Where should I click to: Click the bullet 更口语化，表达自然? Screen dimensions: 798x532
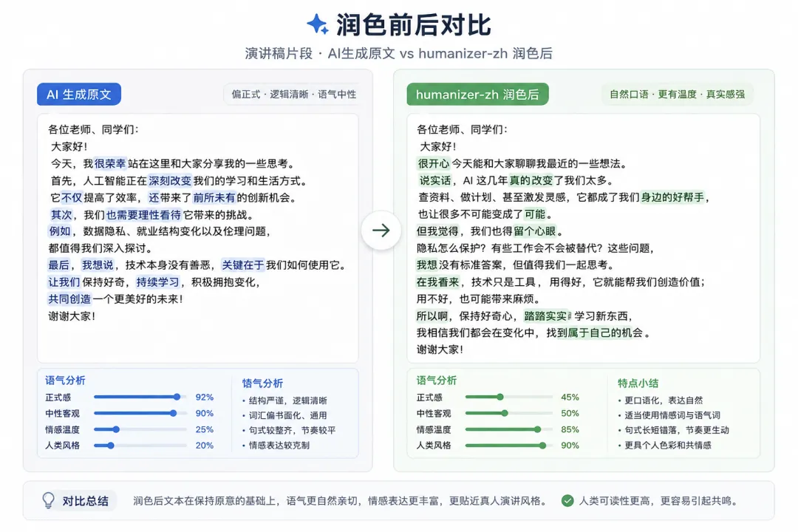click(x=660, y=400)
